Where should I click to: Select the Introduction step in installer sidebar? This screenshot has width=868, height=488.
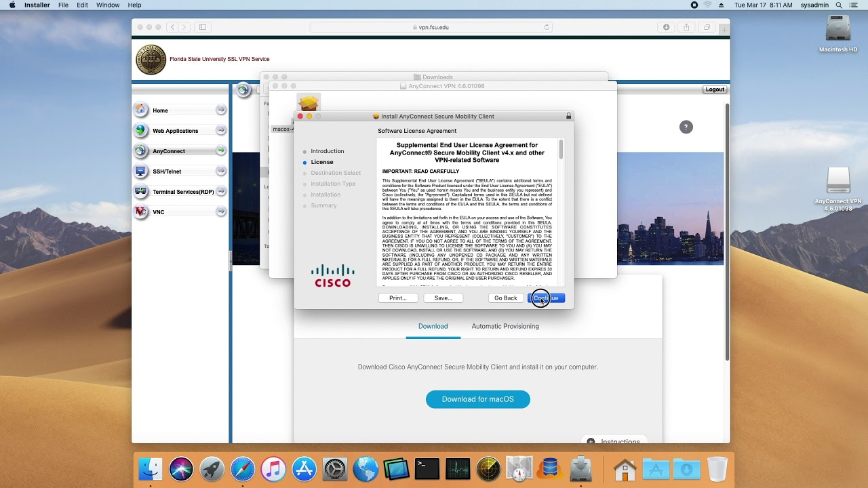327,151
